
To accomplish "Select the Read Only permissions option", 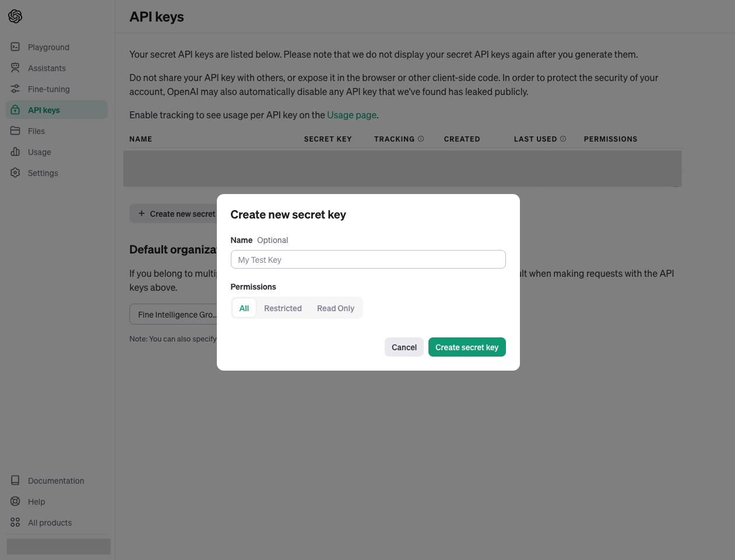I will coord(336,308).
